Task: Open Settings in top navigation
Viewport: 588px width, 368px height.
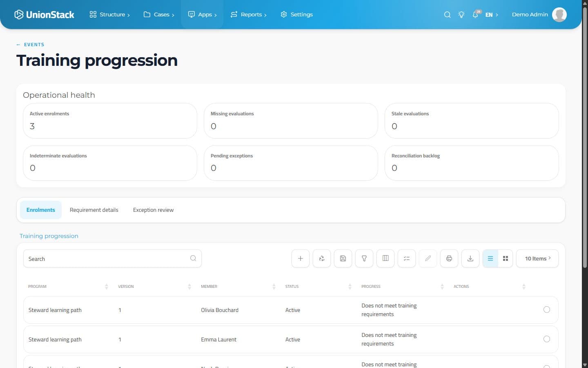Action: coord(296,14)
